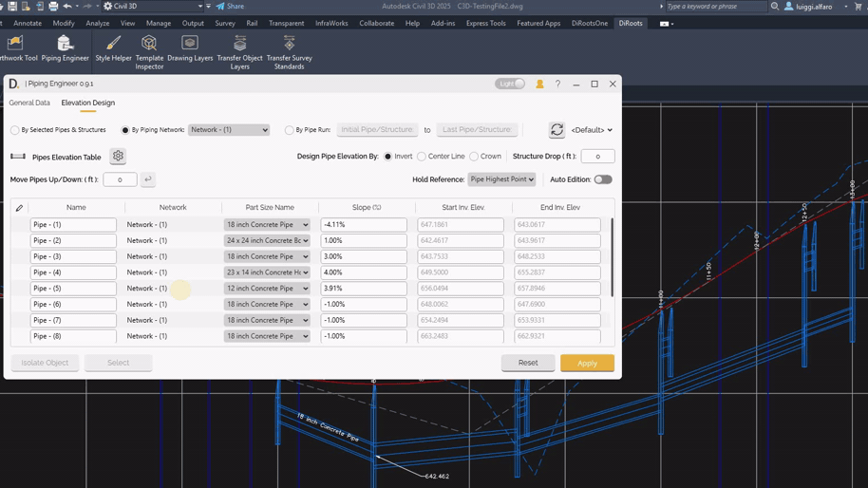Switch to the General Data tab
The height and width of the screenshot is (488, 868).
click(29, 103)
